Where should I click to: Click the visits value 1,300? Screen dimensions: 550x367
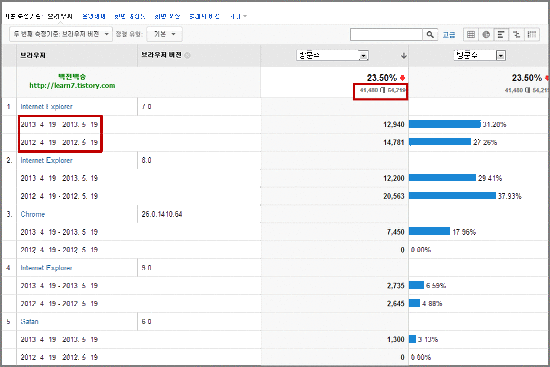click(396, 339)
